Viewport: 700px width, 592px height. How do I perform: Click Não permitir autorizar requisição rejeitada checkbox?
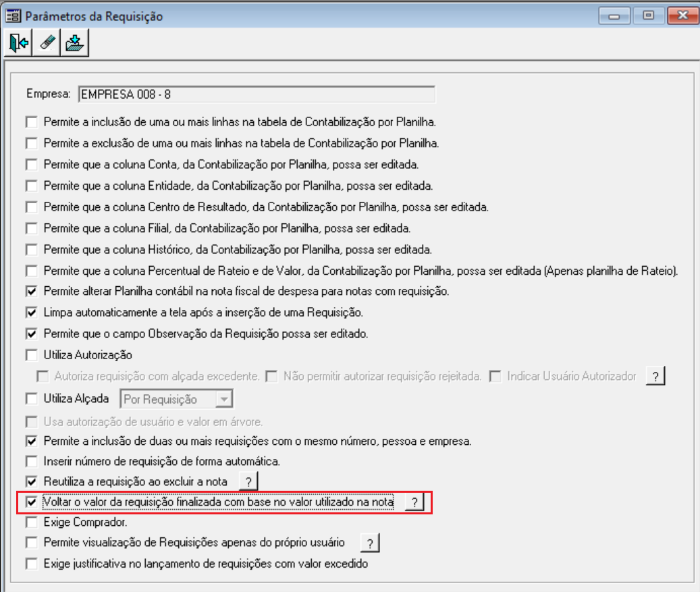(271, 377)
